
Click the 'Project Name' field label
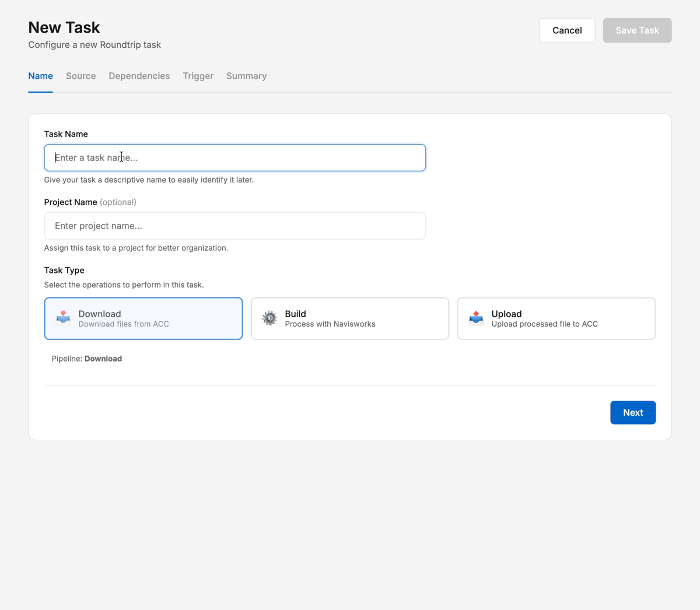pos(71,202)
